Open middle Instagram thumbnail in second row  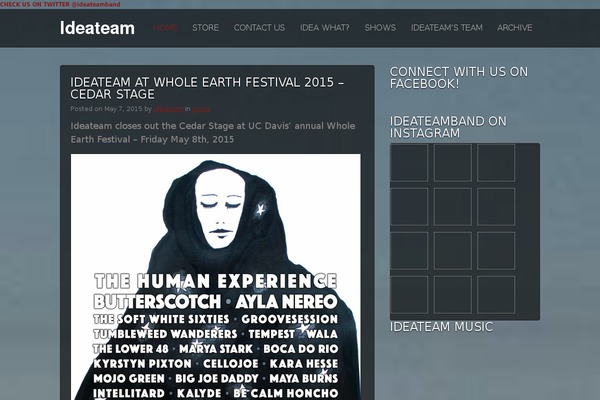click(453, 207)
